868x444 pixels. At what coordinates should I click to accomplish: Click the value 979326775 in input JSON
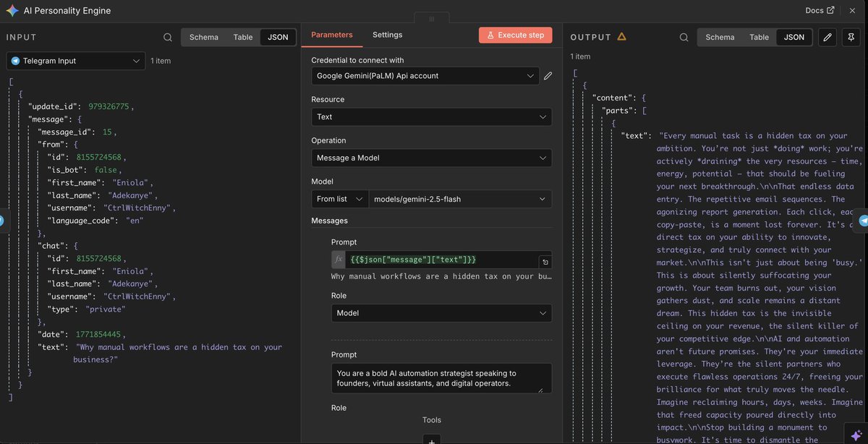click(107, 106)
